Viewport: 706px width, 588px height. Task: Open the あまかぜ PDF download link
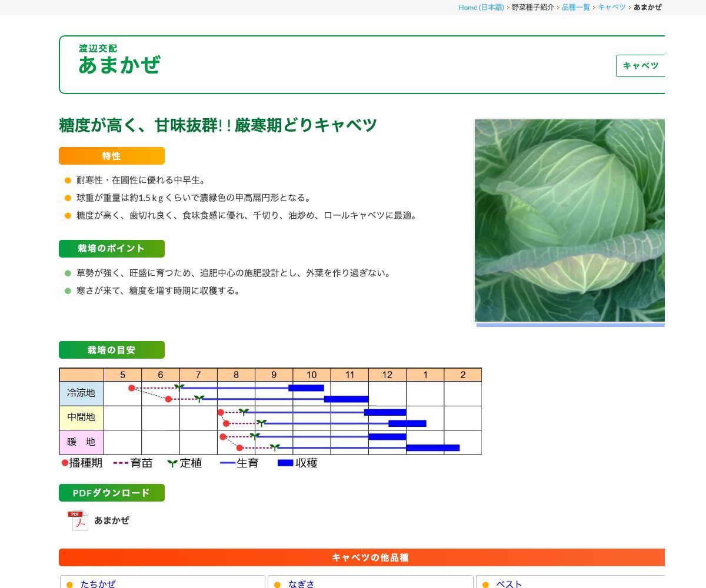click(x=111, y=520)
